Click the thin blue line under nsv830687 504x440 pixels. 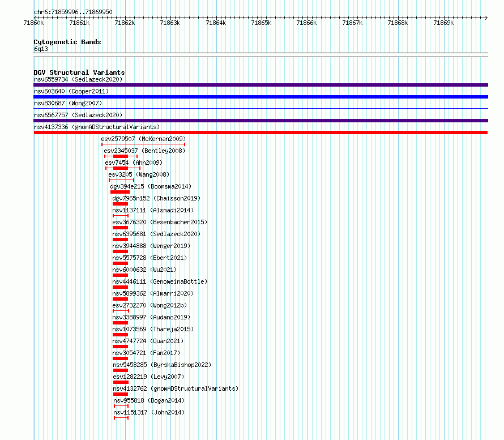click(260, 109)
